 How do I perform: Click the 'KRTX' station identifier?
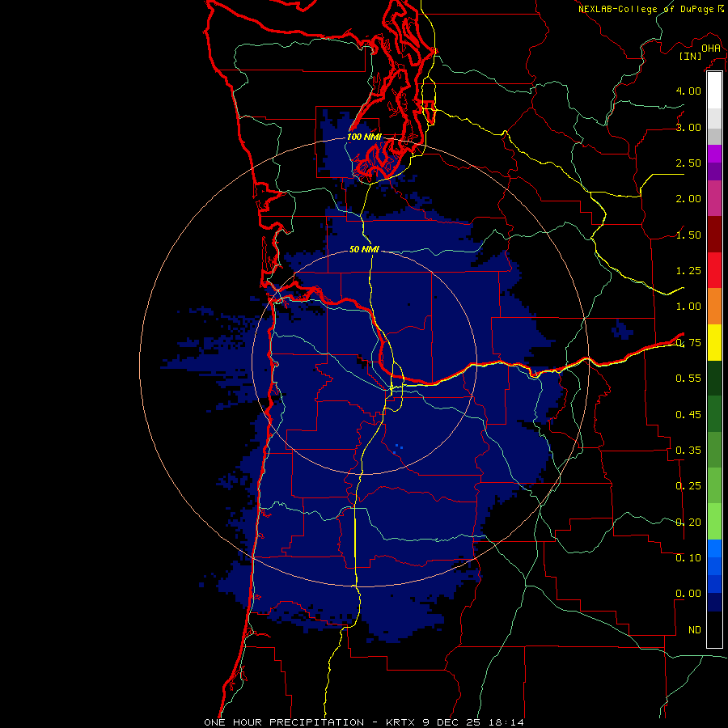point(401,722)
